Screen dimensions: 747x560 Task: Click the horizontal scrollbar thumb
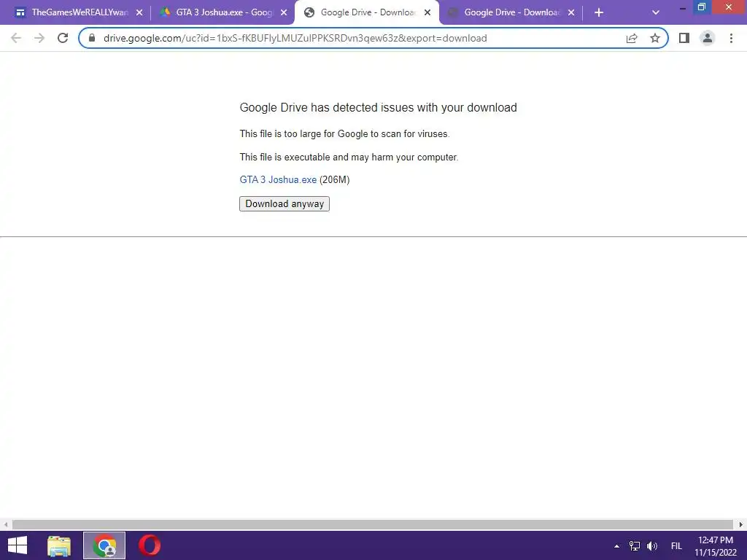[372, 524]
